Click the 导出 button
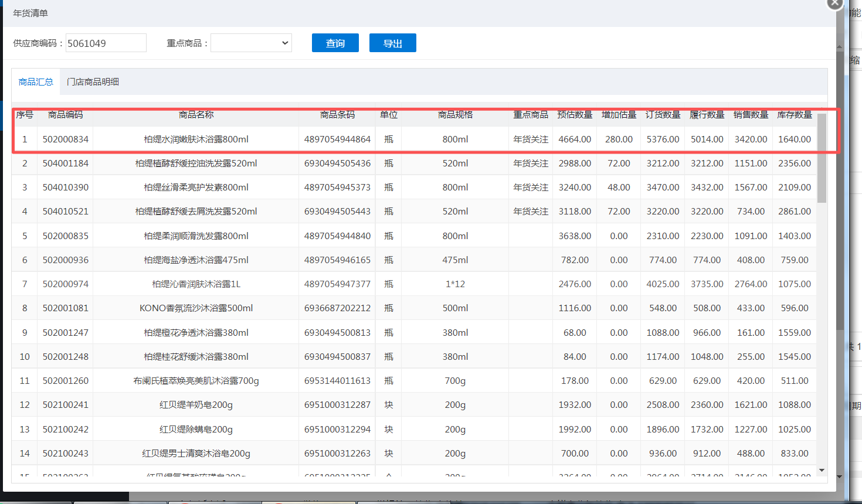 click(x=392, y=43)
